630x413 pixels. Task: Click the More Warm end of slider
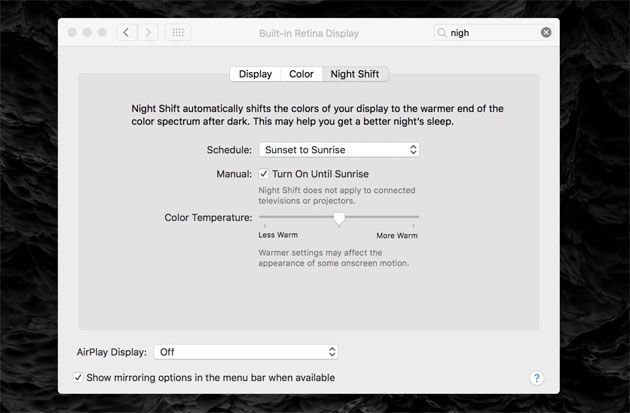pos(416,217)
